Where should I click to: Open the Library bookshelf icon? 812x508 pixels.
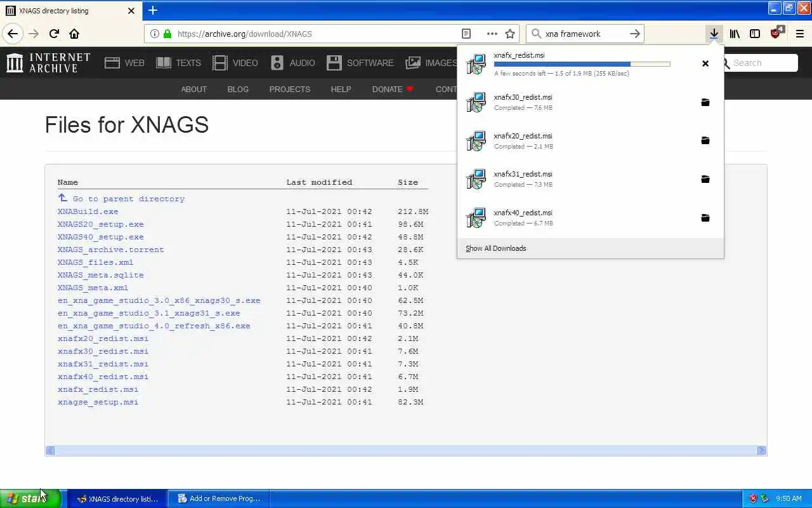735,34
